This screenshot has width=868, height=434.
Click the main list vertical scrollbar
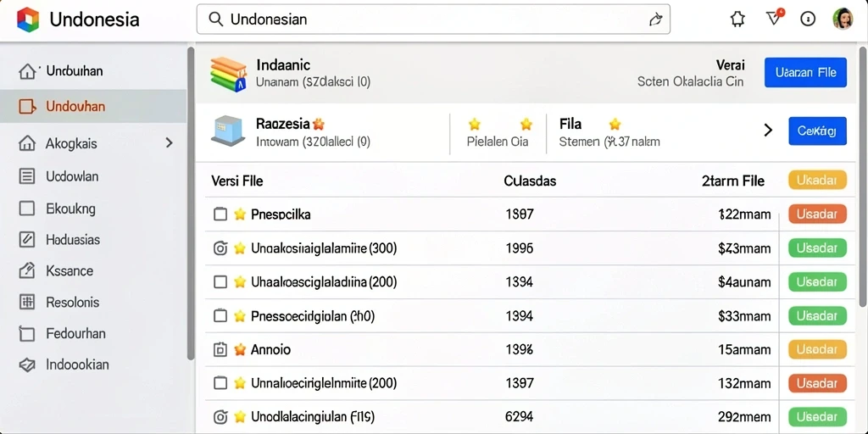[x=863, y=175]
